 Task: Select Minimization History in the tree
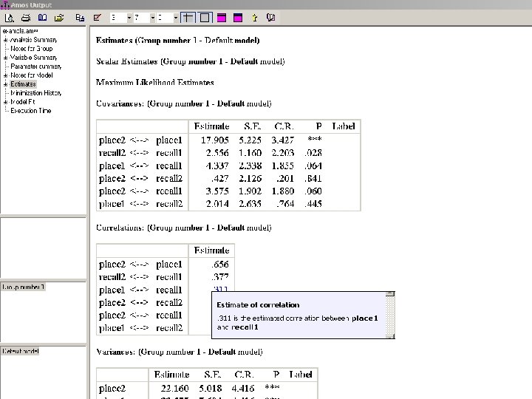click(36, 93)
